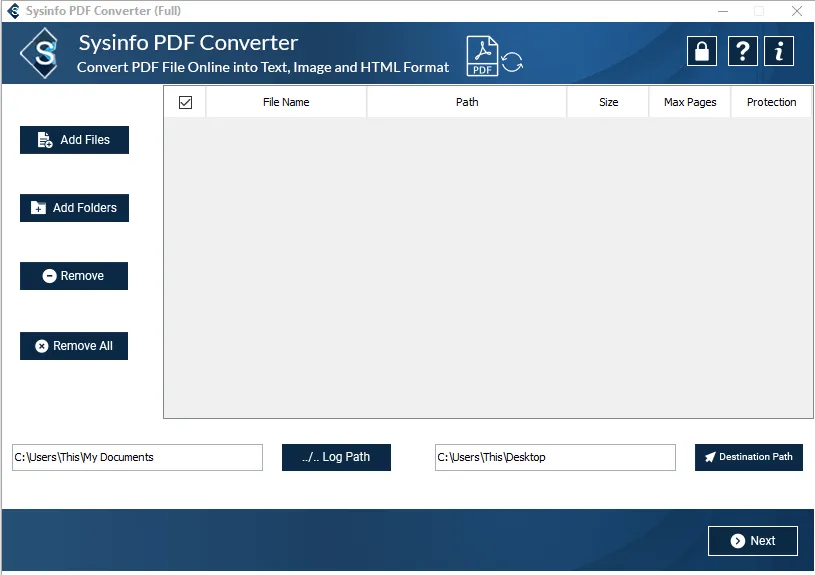Open the info icon in header

(x=779, y=51)
